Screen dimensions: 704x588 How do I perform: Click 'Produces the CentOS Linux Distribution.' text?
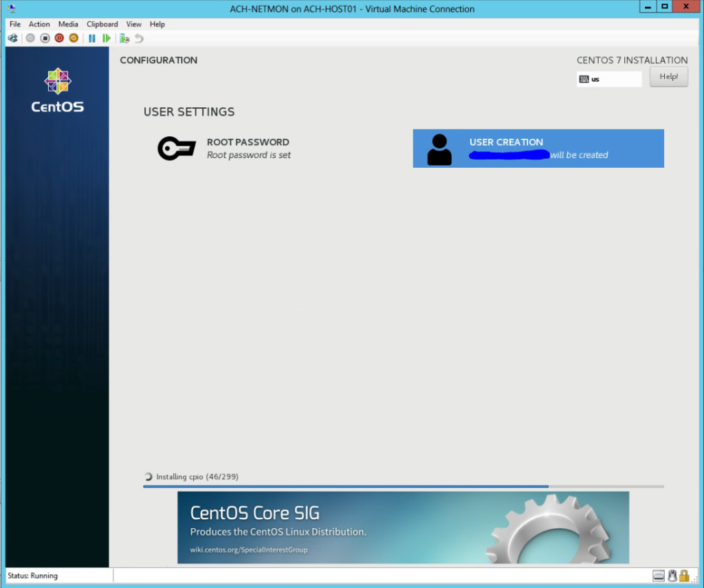tap(278, 532)
